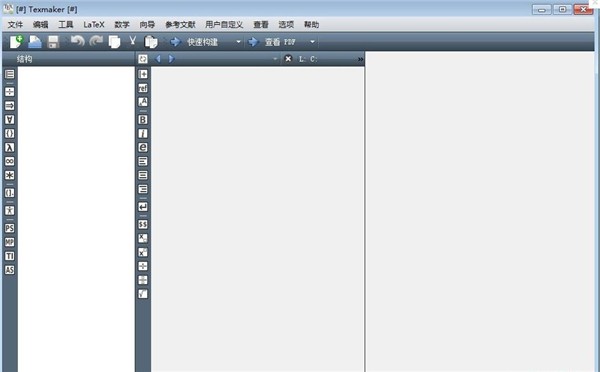Apply bold with the B icon

tap(143, 119)
